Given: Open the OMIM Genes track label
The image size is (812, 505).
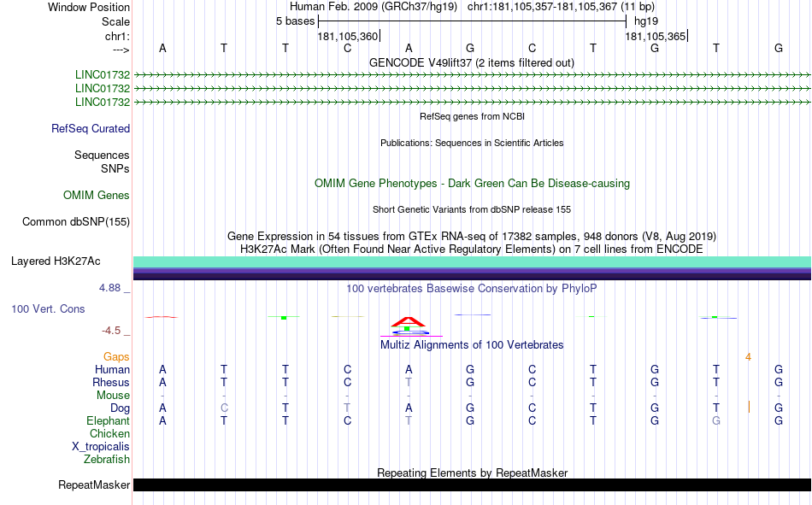Looking at the screenshot, I should (97, 195).
